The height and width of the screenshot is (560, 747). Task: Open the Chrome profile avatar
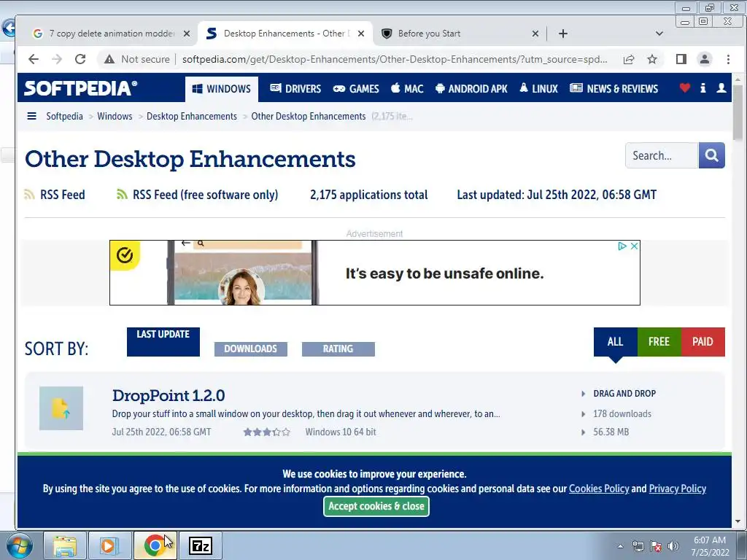point(705,59)
